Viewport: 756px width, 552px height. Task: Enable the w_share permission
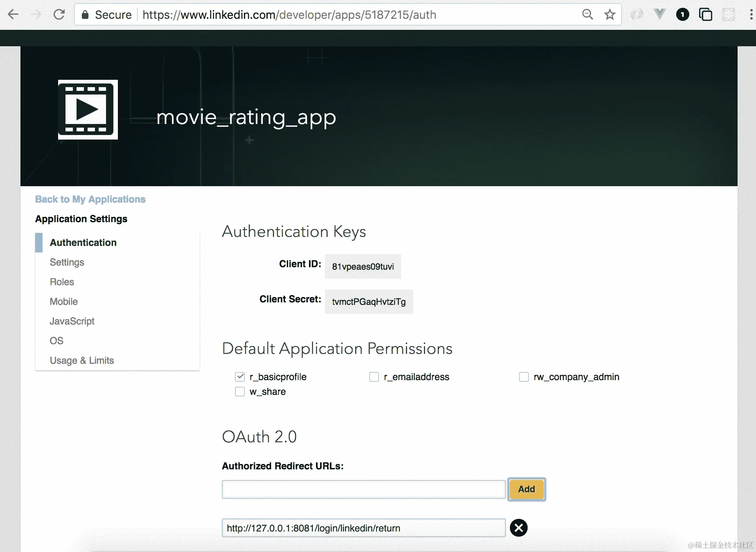click(x=240, y=392)
